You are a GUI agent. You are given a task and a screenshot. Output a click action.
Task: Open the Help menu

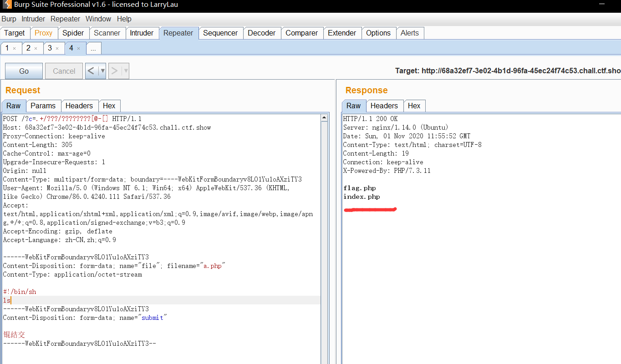[x=124, y=19]
